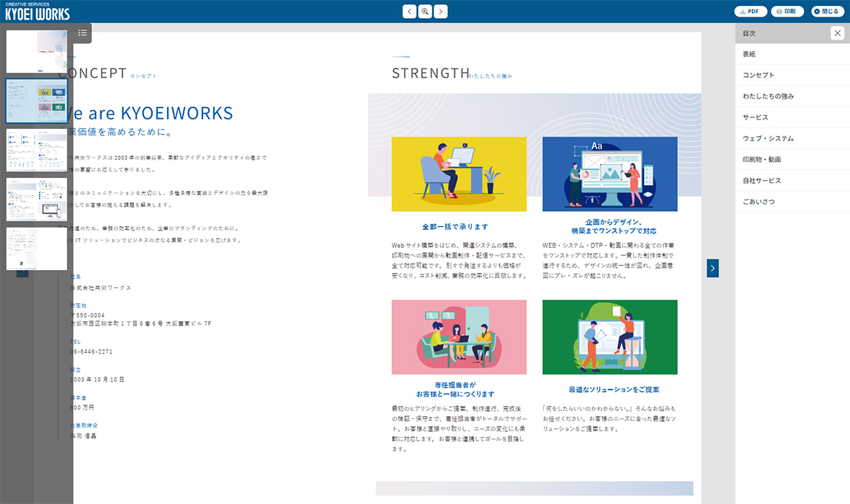Click the yellow desk worker illustration
Screen dimensions: 850x504
[x=459, y=174]
